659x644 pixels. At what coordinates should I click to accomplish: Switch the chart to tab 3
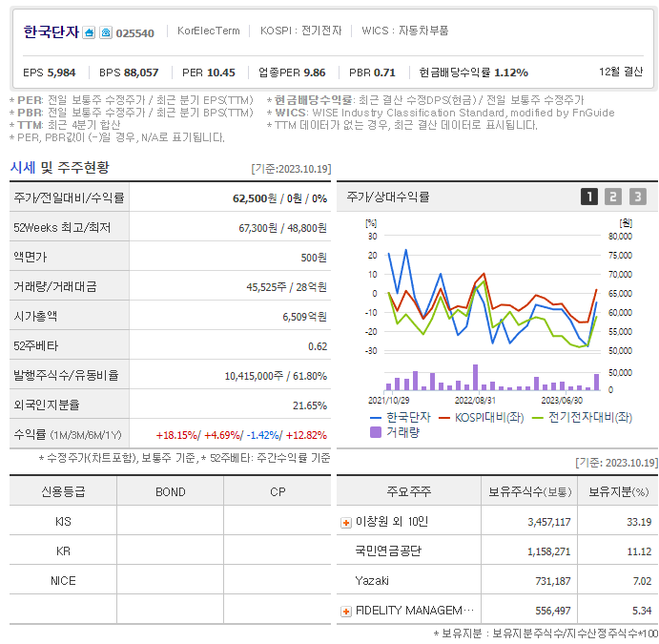[x=638, y=197]
